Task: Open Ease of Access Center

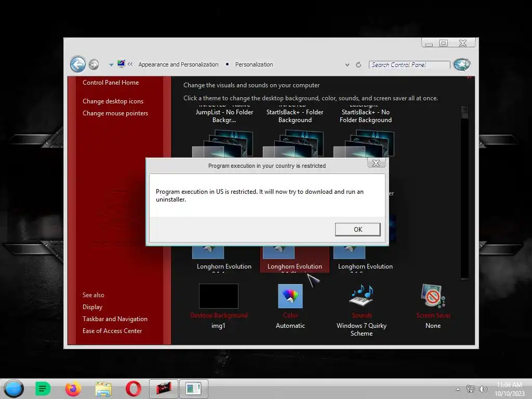Action: pos(112,330)
